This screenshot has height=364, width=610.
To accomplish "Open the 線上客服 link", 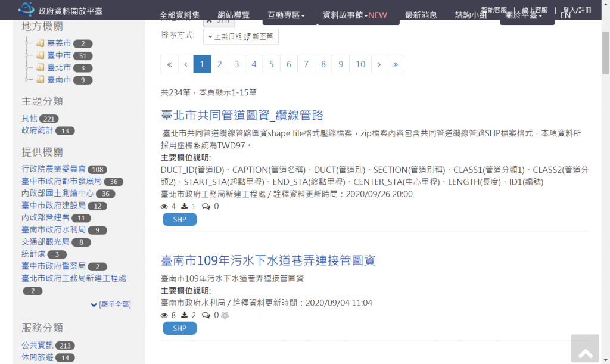I will (x=534, y=10).
